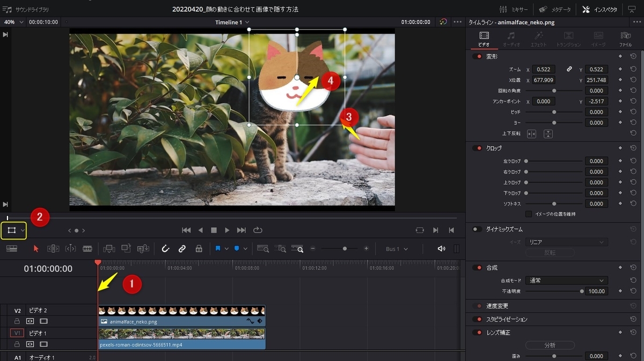Jump to last frame playback button

(241, 230)
